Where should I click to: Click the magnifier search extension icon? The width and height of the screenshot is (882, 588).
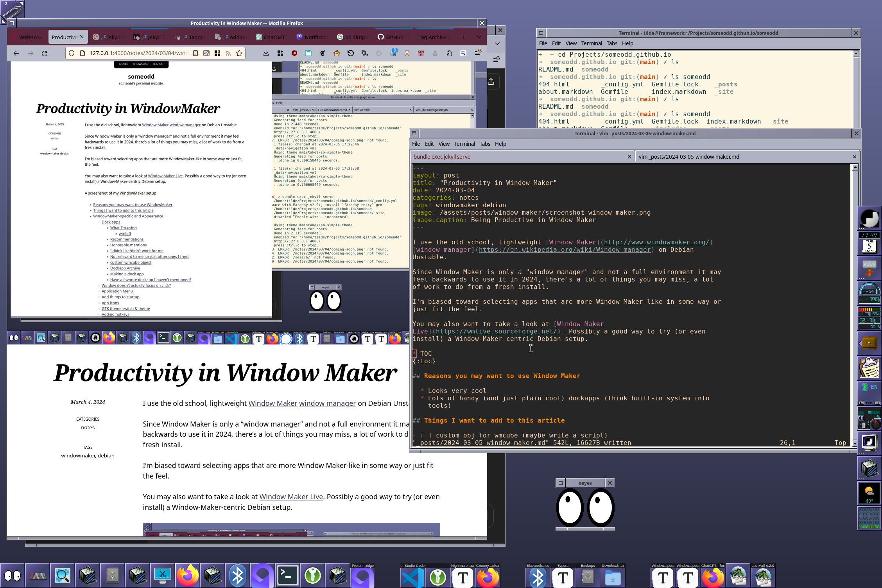463,53
